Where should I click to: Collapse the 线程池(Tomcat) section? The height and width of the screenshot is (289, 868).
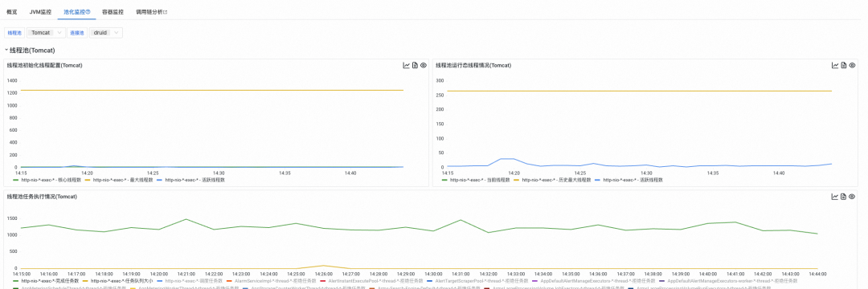[6, 51]
